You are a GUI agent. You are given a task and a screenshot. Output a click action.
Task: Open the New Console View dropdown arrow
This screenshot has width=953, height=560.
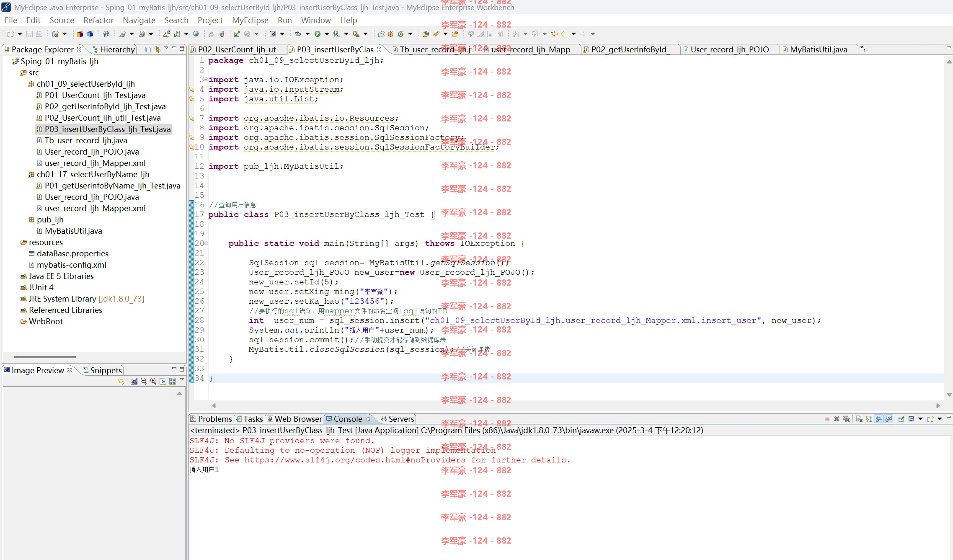tap(940, 419)
